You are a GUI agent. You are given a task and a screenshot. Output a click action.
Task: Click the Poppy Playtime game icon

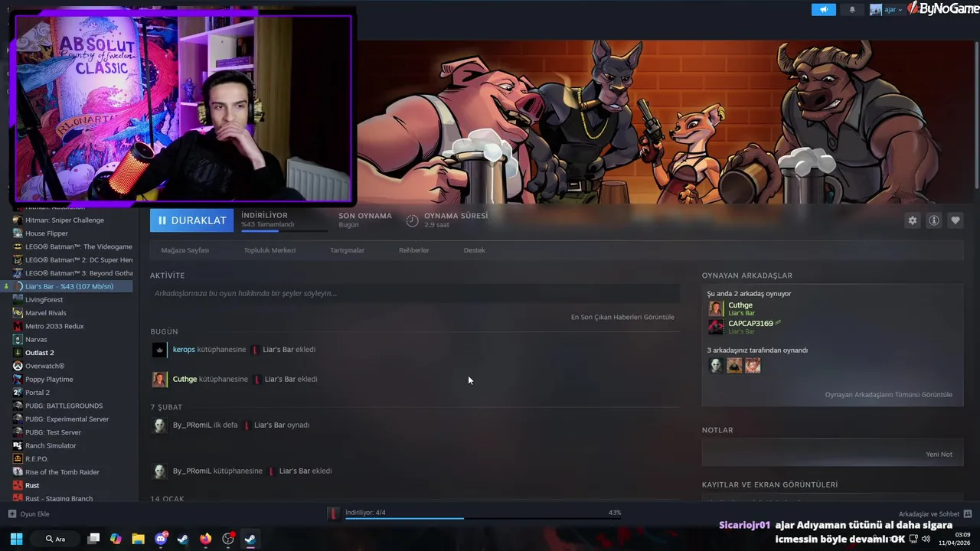[18, 380]
